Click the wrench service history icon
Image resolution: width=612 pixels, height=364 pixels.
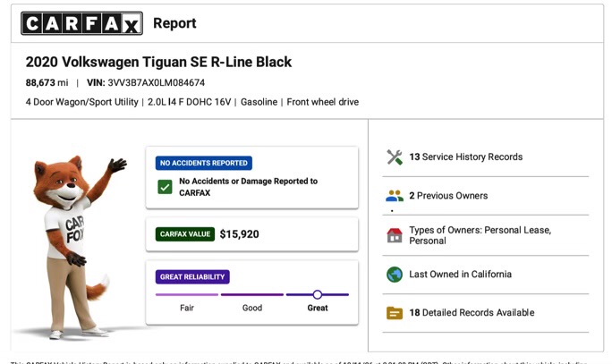click(395, 157)
